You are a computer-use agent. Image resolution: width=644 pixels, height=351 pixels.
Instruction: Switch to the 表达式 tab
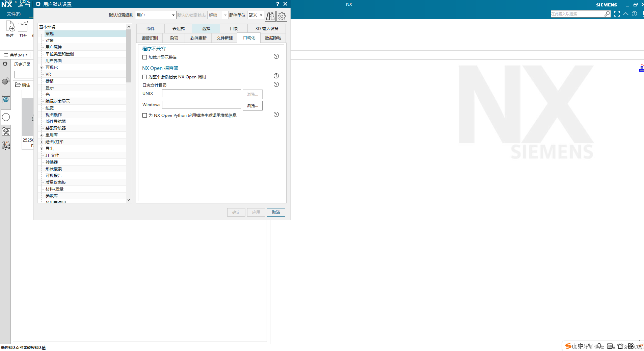click(178, 29)
